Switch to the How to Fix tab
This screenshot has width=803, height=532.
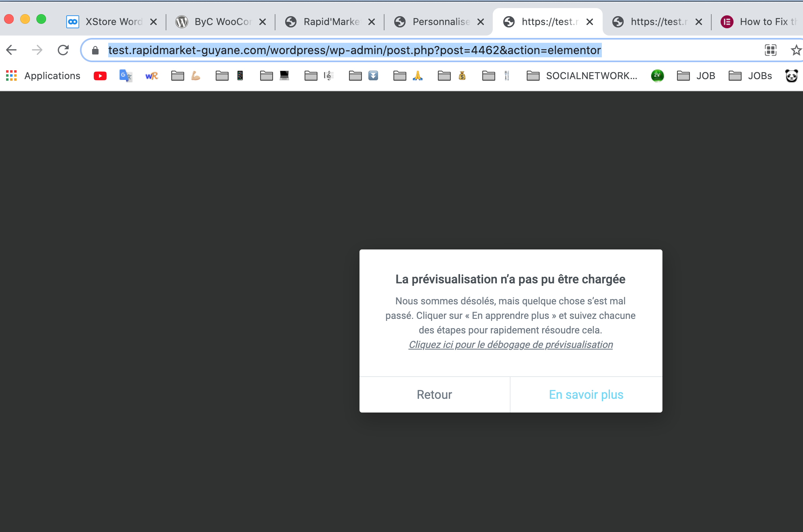[x=759, y=22]
